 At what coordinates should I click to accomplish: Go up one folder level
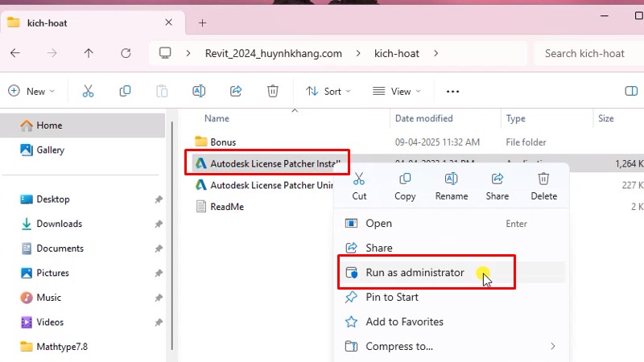[89, 53]
